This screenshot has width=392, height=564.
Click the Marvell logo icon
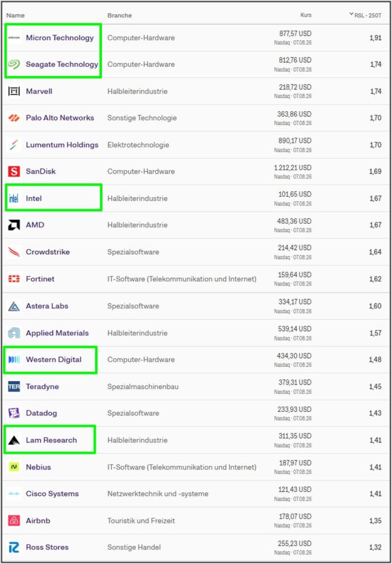click(14, 91)
